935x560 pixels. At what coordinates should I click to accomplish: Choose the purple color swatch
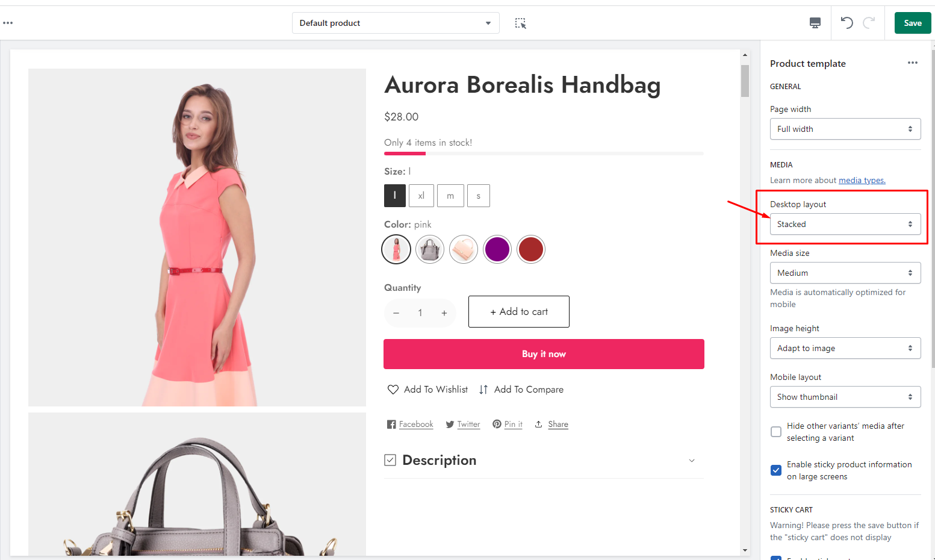[497, 249]
